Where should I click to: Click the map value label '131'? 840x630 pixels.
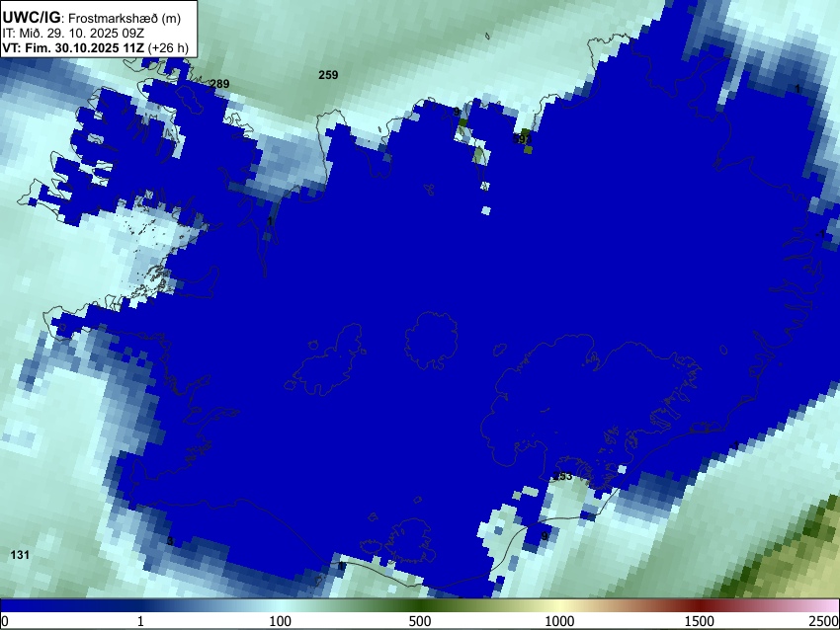click(x=20, y=555)
